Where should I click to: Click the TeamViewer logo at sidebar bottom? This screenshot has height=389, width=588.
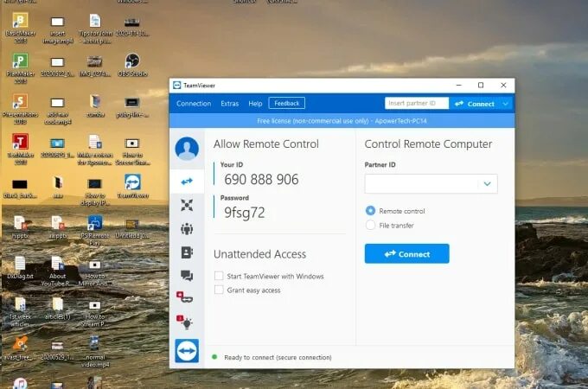tap(187, 351)
